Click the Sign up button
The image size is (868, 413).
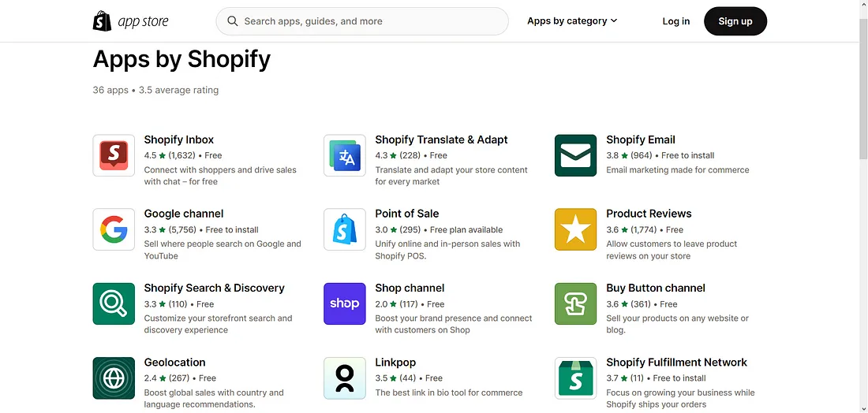(x=735, y=21)
